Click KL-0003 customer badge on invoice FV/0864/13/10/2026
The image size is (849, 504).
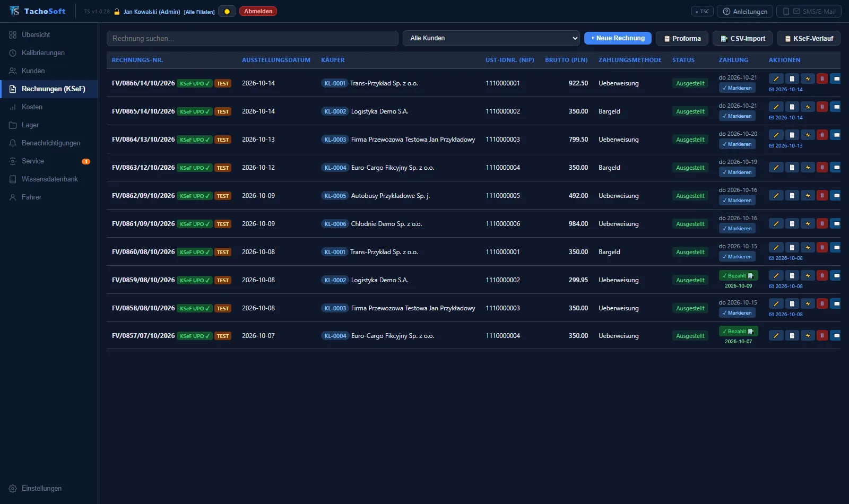[x=335, y=140]
